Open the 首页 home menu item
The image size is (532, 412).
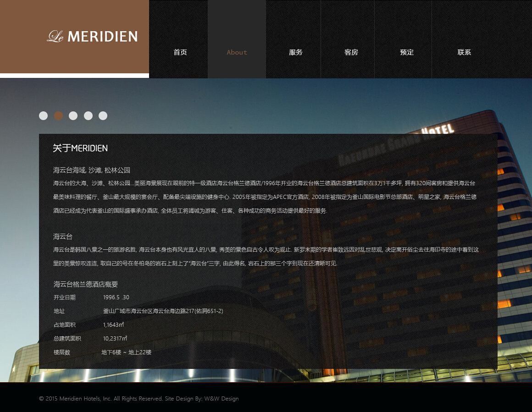[180, 52]
